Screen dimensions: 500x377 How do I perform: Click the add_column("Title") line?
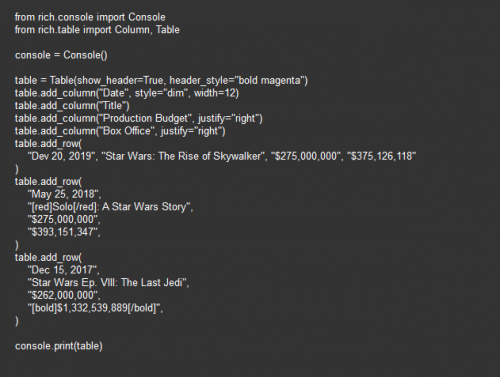72,106
